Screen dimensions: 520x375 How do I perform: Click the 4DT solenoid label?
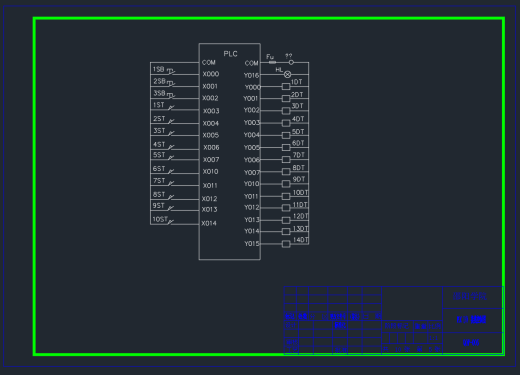coord(298,119)
